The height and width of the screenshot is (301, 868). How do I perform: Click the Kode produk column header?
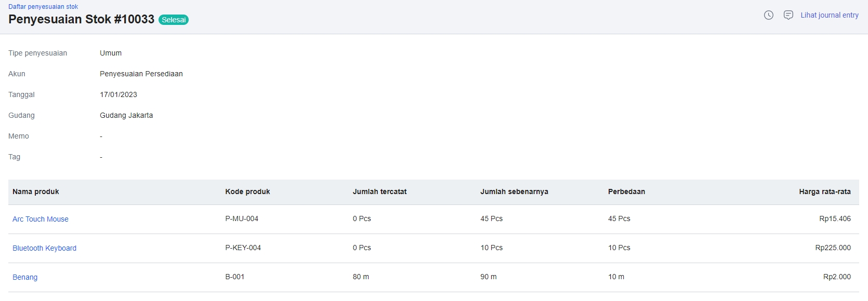pos(247,191)
